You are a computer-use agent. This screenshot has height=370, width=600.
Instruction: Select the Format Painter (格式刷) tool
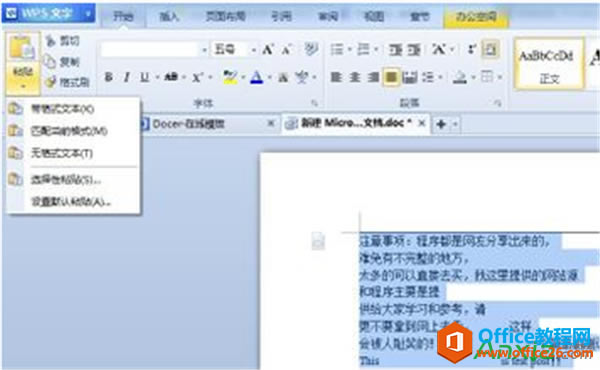point(67,81)
